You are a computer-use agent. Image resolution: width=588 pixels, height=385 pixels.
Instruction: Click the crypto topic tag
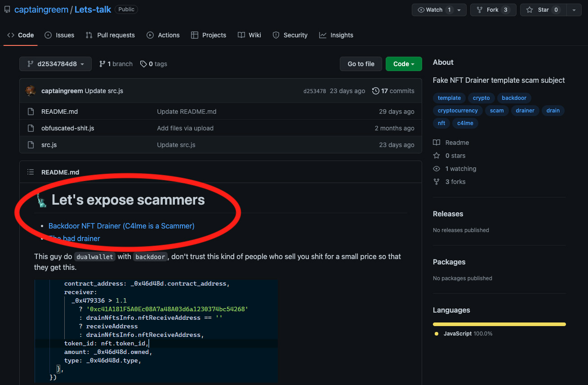point(481,98)
